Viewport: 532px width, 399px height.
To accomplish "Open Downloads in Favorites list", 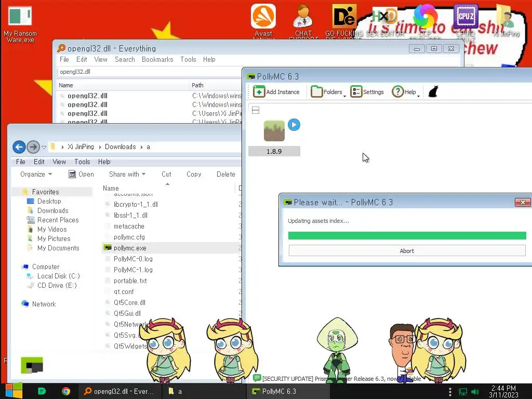I will coord(52,211).
